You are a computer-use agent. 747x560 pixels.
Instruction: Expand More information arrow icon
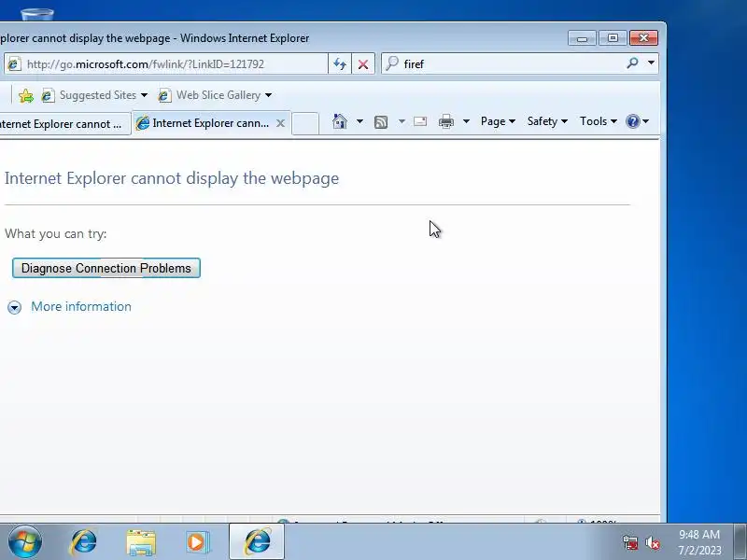[x=14, y=307]
